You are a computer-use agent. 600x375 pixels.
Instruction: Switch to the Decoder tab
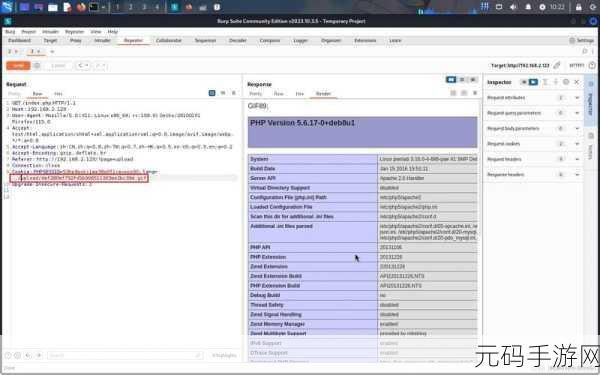click(238, 41)
